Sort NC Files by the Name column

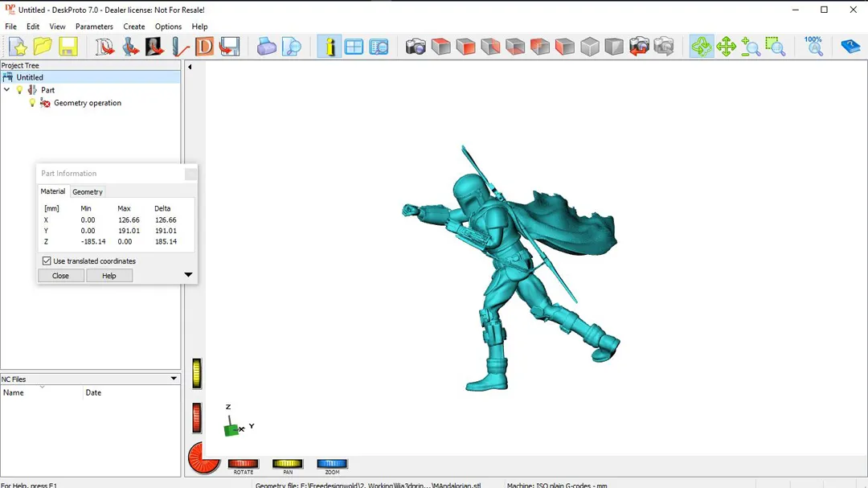[42, 392]
